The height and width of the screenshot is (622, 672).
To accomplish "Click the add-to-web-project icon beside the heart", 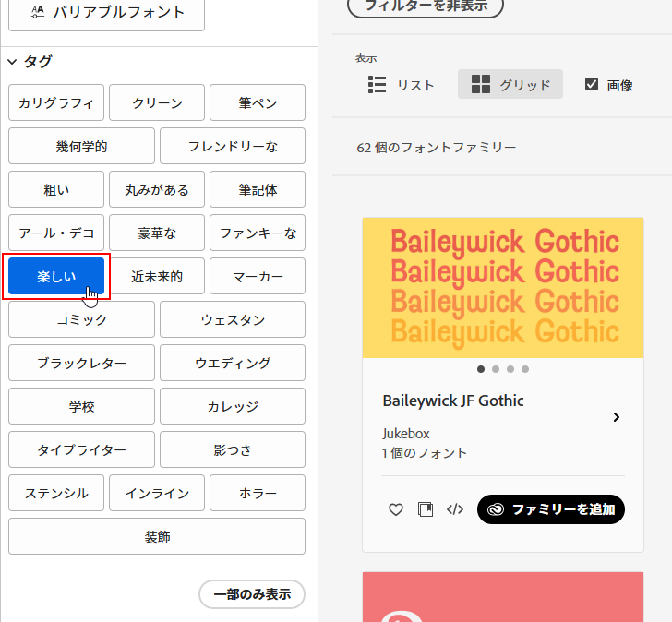I will pyautogui.click(x=426, y=509).
